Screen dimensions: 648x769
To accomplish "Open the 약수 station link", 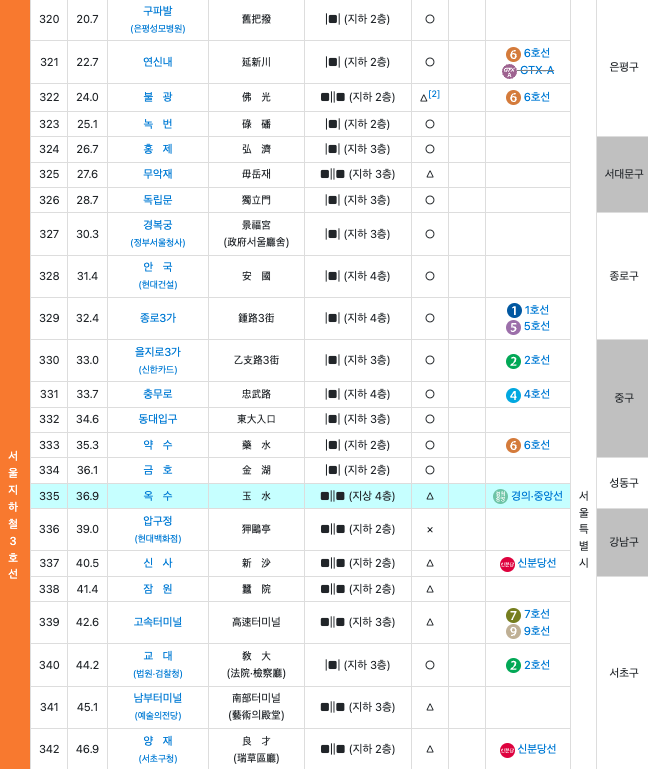I will pyautogui.click(x=157, y=445).
